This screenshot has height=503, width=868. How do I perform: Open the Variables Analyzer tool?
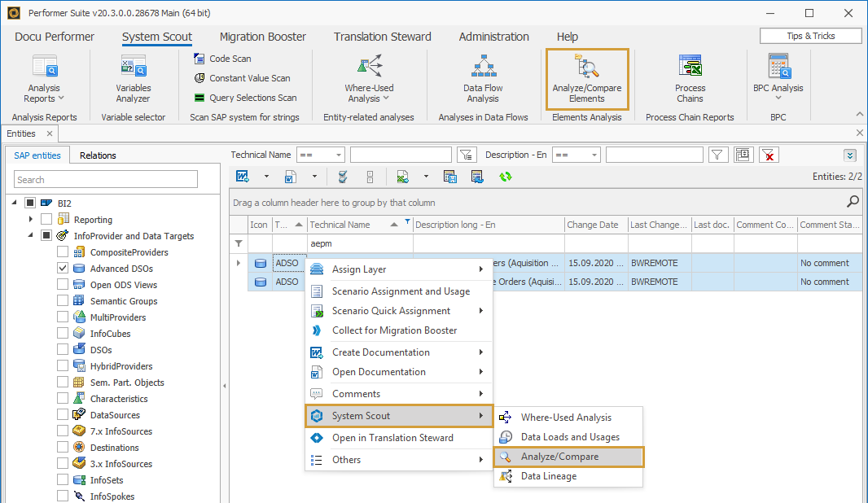[133, 79]
